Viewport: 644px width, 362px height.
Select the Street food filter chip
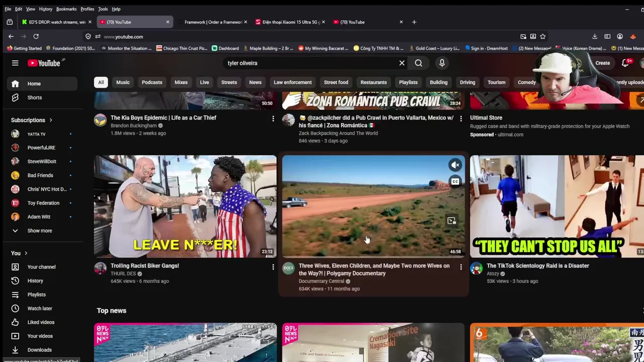[x=336, y=82]
